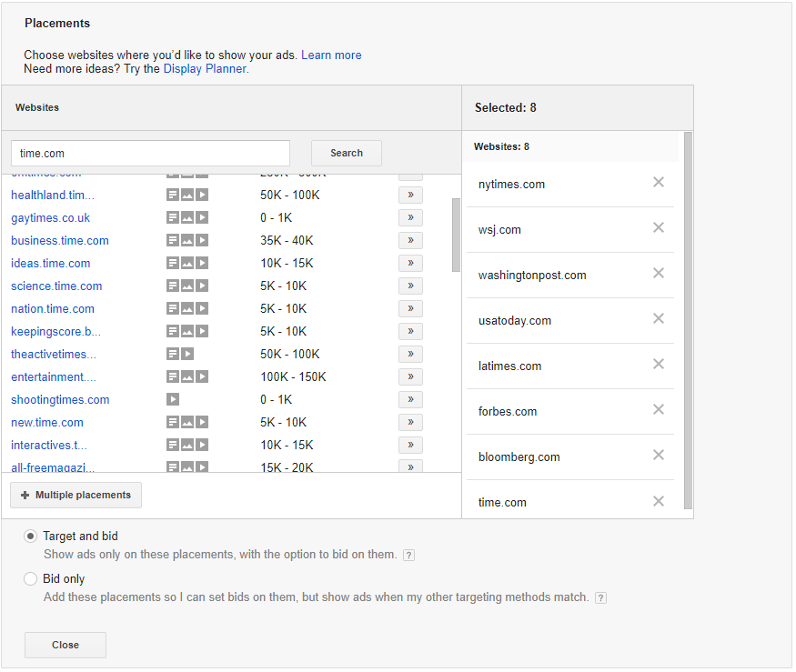Remove washingtonpost.com from selected placements
This screenshot has width=796, height=672.
[659, 274]
